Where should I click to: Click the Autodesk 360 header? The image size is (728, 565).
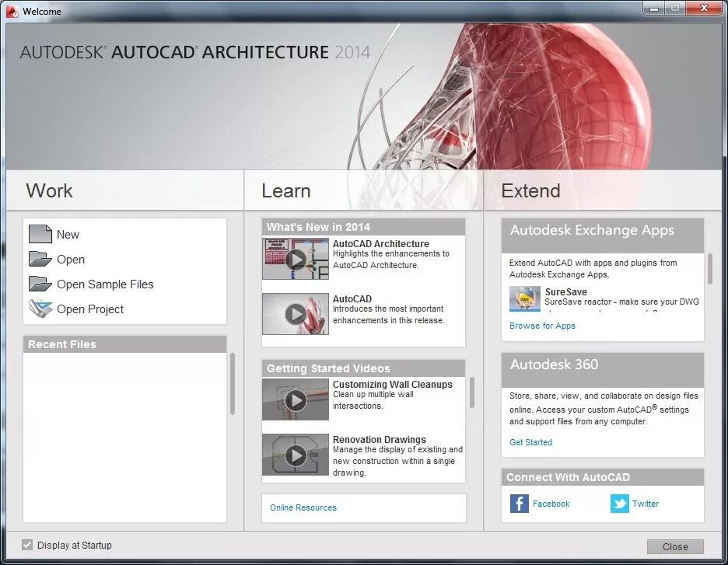(x=603, y=370)
